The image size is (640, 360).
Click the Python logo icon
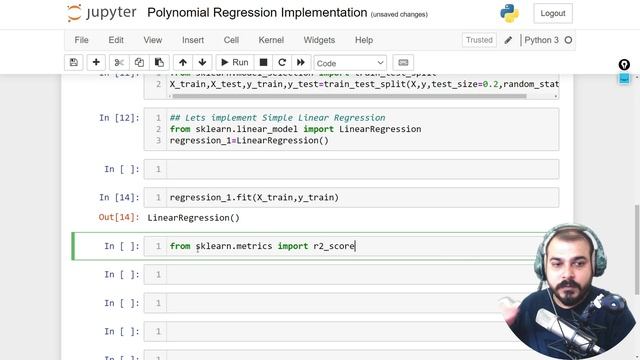pos(509,13)
